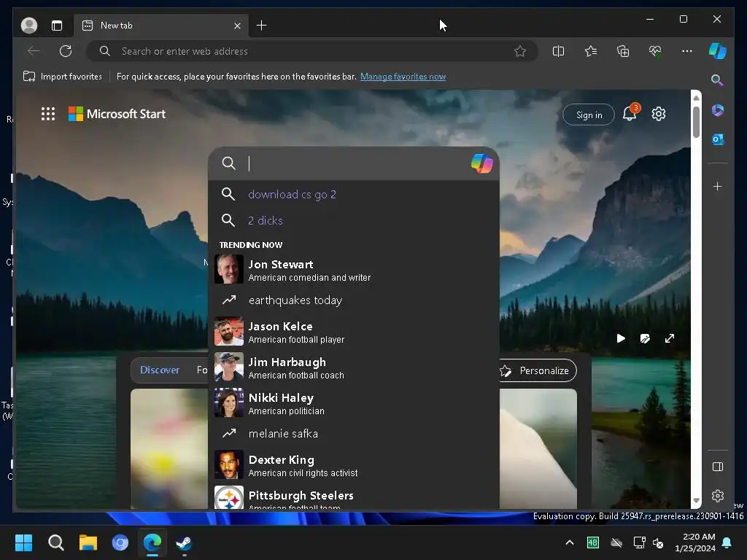Open Settings and more ellipsis menu
The height and width of the screenshot is (560, 747).
point(687,51)
